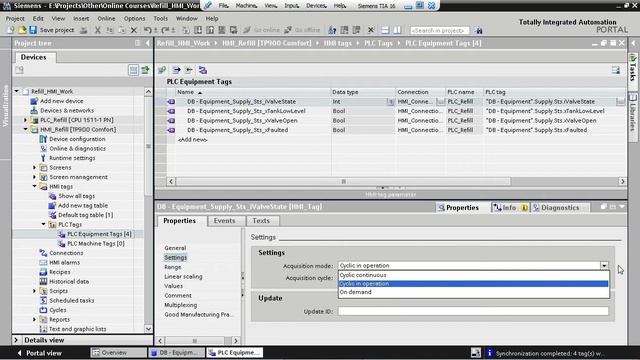The height and width of the screenshot is (360, 640).
Task: Click the Search in project field
Action: pyautogui.click(x=440, y=30)
